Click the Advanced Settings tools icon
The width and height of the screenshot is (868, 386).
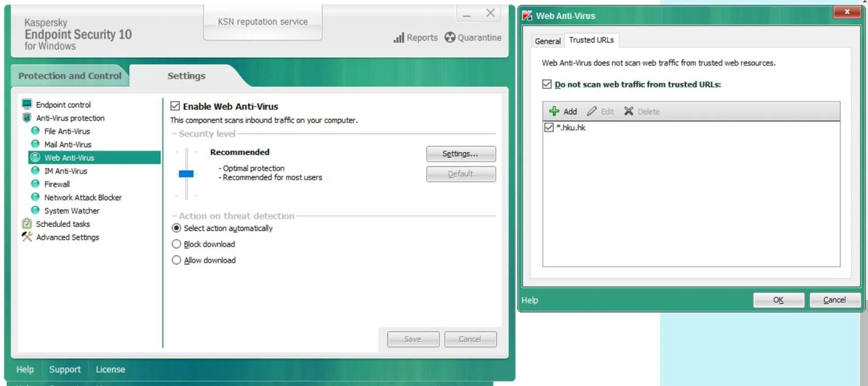coord(27,237)
